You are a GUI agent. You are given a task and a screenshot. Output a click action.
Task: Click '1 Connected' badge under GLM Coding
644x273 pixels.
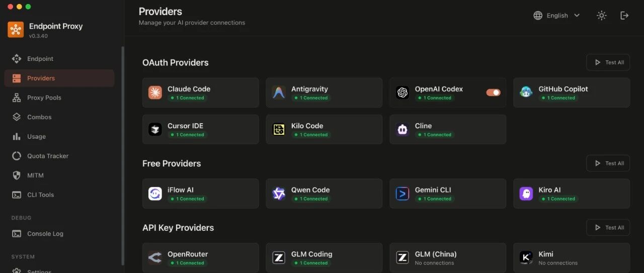[310, 263]
